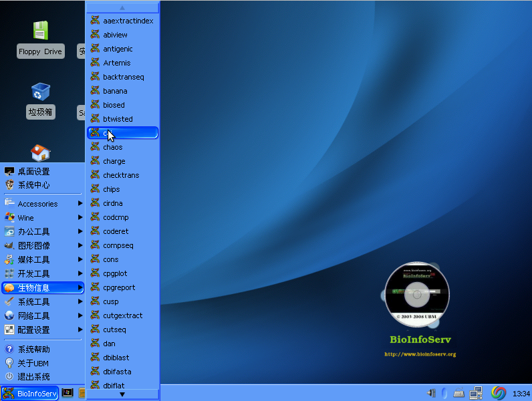Open the terminal icon in taskbar
The height and width of the screenshot is (401, 532).
68,393
